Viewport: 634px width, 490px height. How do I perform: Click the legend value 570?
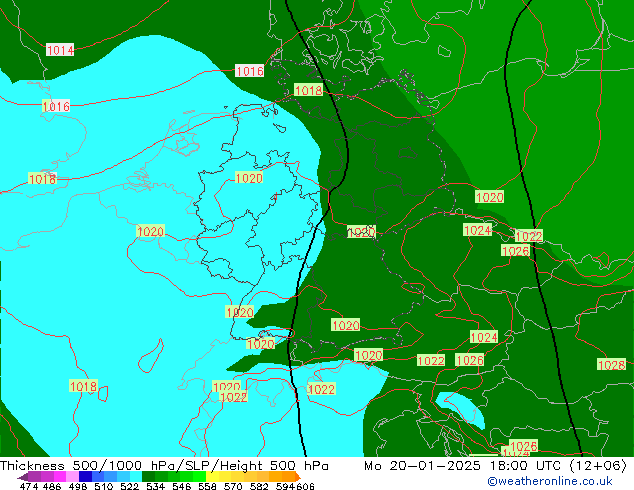click(233, 486)
